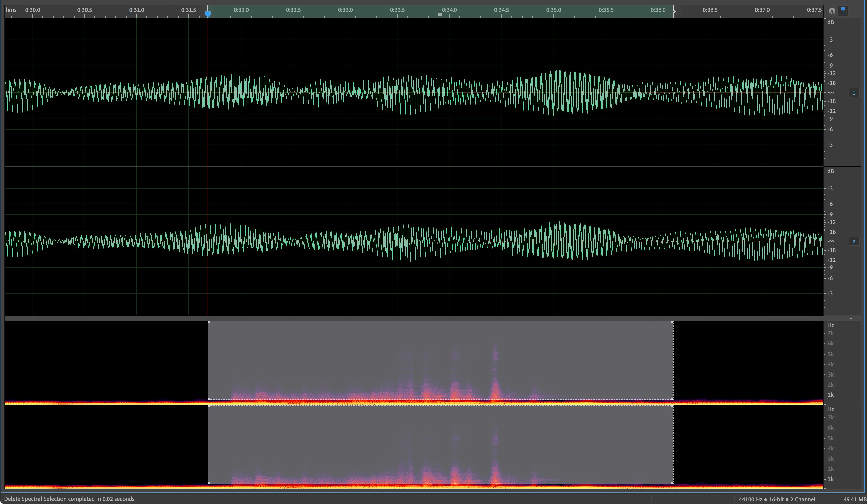
Task: Click the 0:33.5 ruler label
Action: (x=397, y=10)
